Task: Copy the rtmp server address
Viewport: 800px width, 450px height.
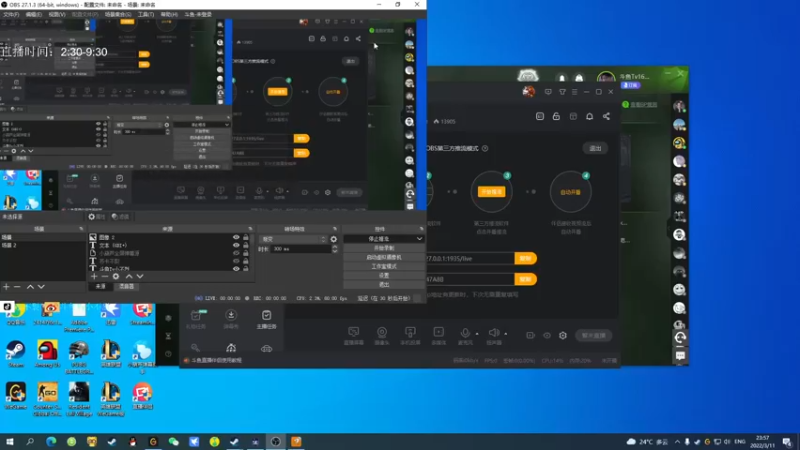Action: coord(526,258)
